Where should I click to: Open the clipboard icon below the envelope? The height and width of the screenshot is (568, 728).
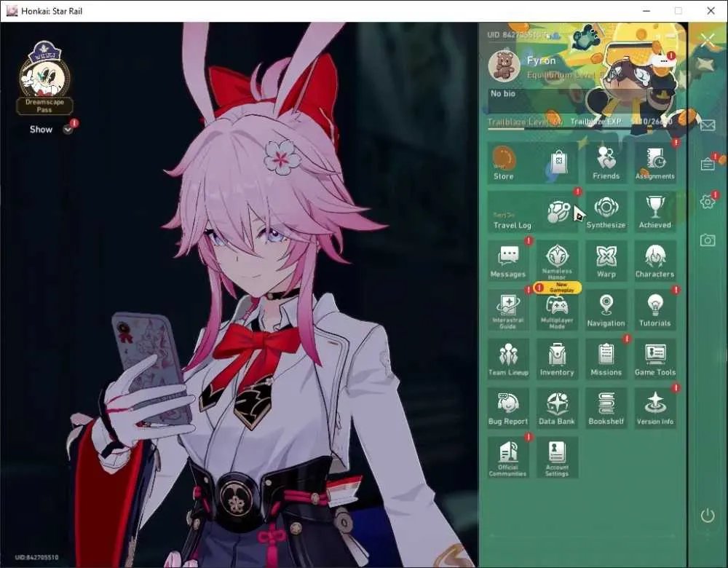[x=708, y=163]
